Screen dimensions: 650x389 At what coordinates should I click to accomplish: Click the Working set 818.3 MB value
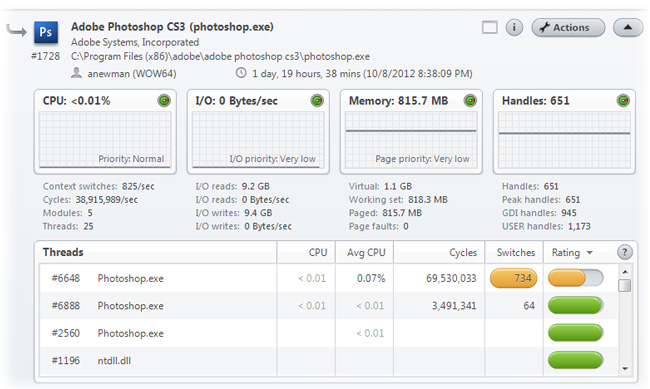(428, 199)
